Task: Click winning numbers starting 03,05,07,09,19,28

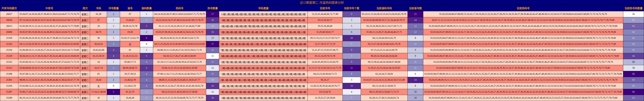Action: pos(49,32)
